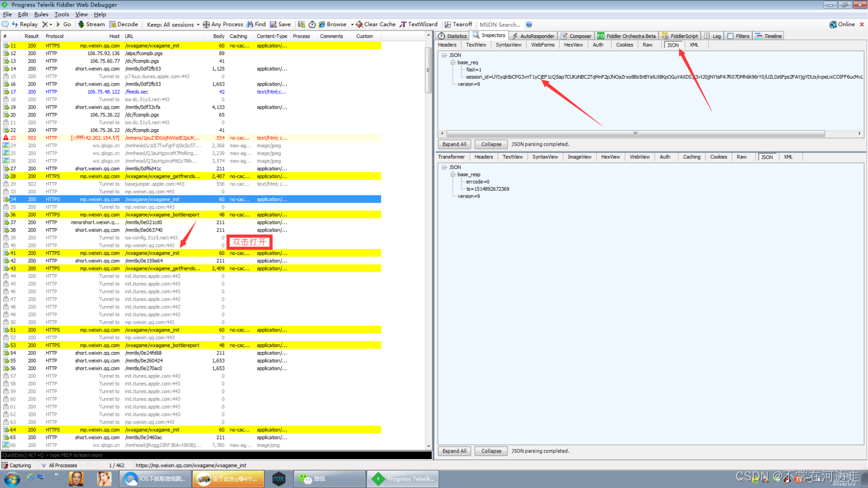
Task: Click the WinConfig comment bubble icon
Action: pos(5,24)
